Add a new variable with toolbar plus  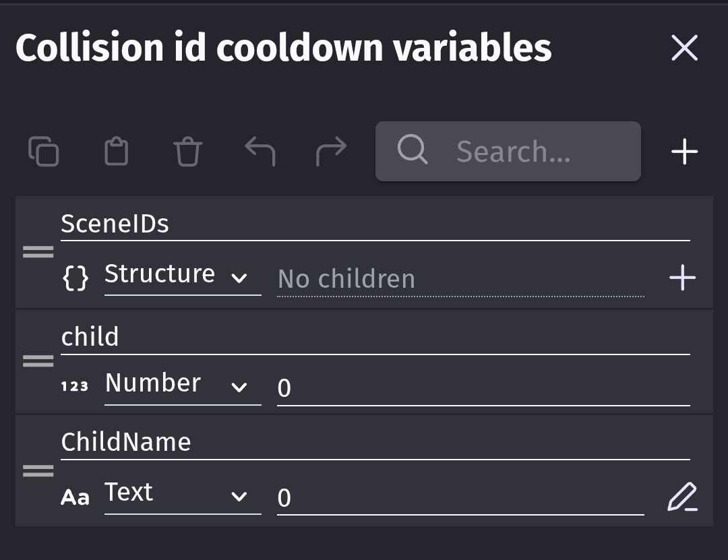pyautogui.click(x=684, y=151)
